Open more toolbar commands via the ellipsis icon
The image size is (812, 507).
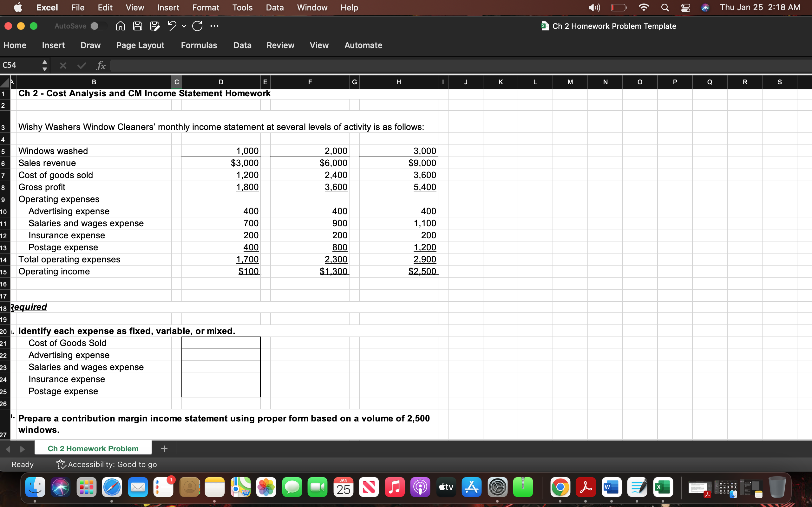pyautogui.click(x=215, y=26)
